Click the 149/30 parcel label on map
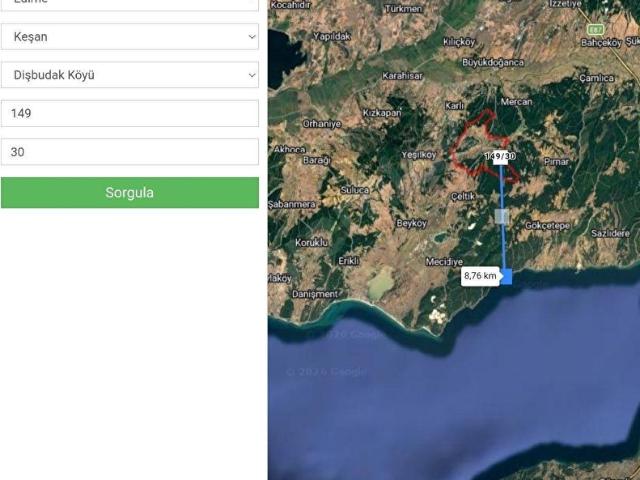 (500, 156)
